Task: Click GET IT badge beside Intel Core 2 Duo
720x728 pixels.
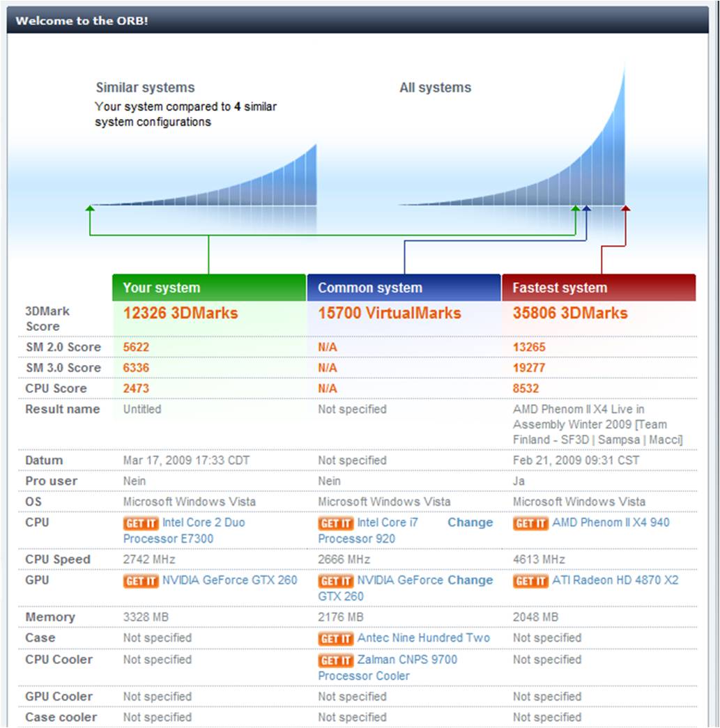Action: click(141, 523)
